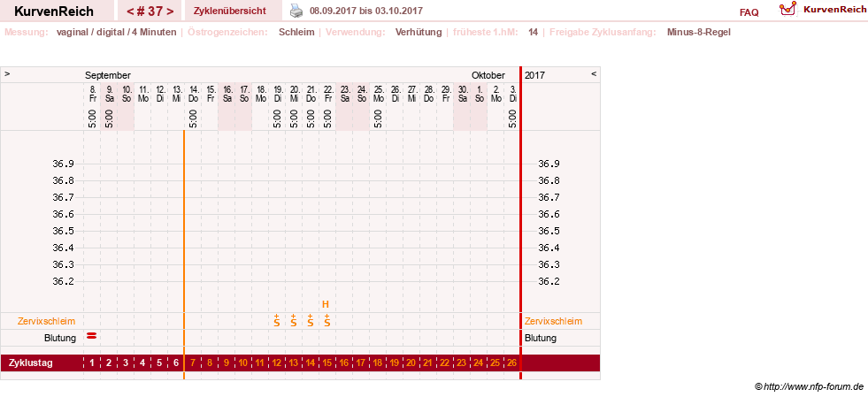Image resolution: width=868 pixels, height=397 pixels.
Task: Select cycle day 20
Action: [411, 363]
